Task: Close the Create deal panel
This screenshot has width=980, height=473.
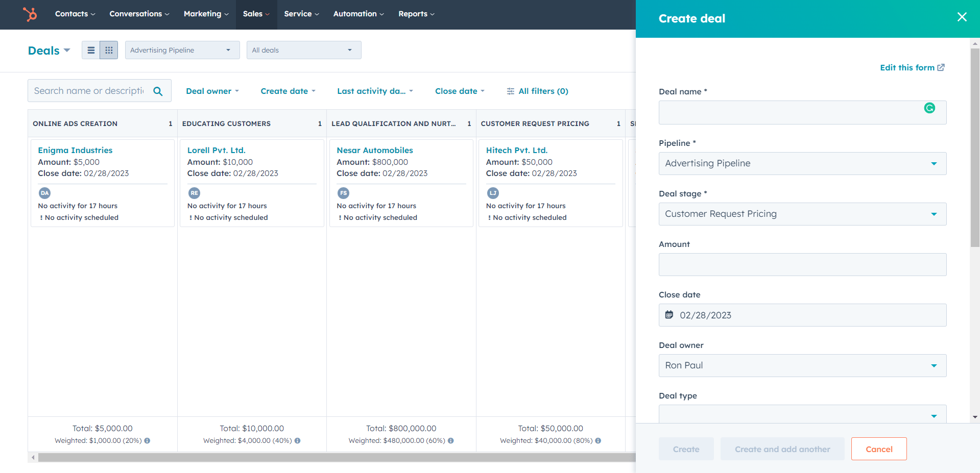Action: click(962, 17)
